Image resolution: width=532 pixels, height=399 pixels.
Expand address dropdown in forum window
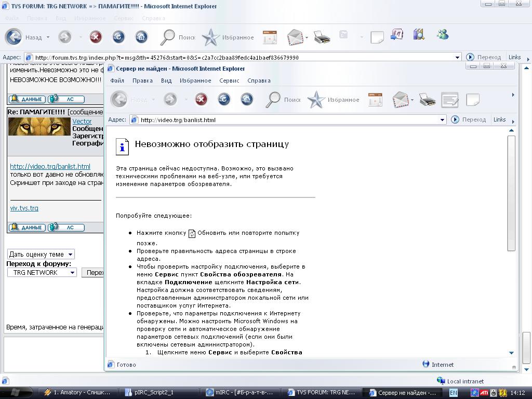457,57
